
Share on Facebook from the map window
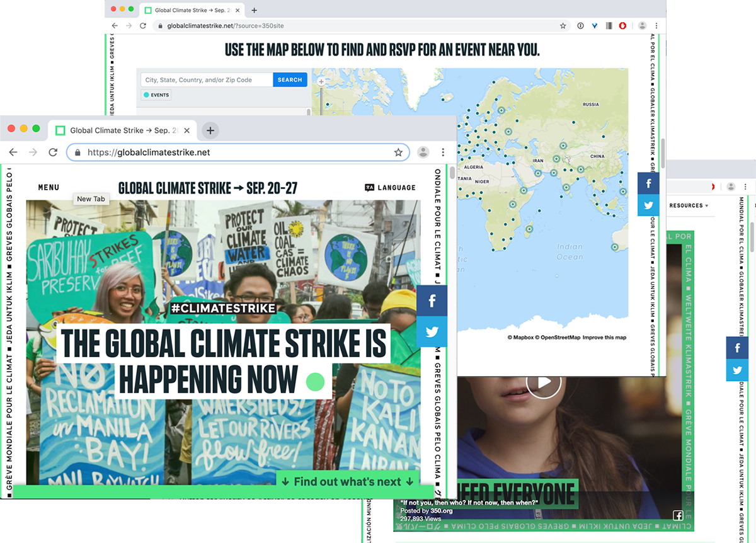point(648,183)
